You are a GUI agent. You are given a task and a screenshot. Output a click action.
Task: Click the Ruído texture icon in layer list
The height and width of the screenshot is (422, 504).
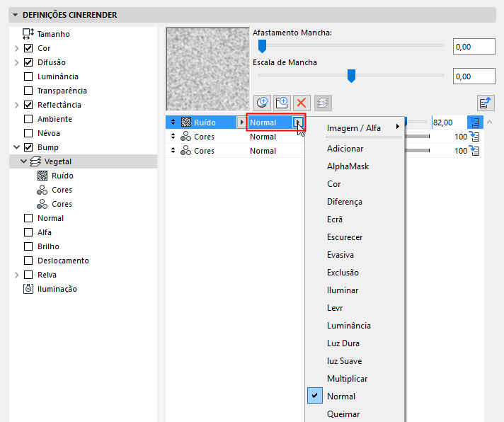point(186,122)
